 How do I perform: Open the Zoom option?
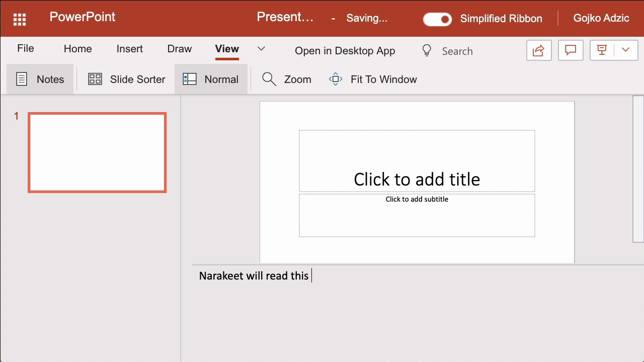[x=287, y=79]
